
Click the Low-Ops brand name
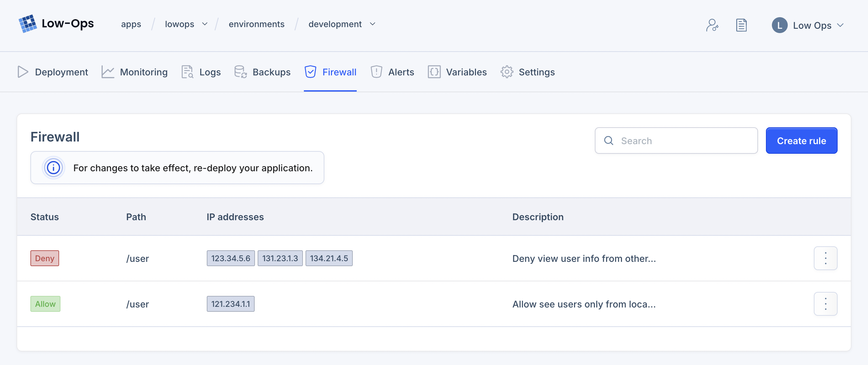(68, 23)
